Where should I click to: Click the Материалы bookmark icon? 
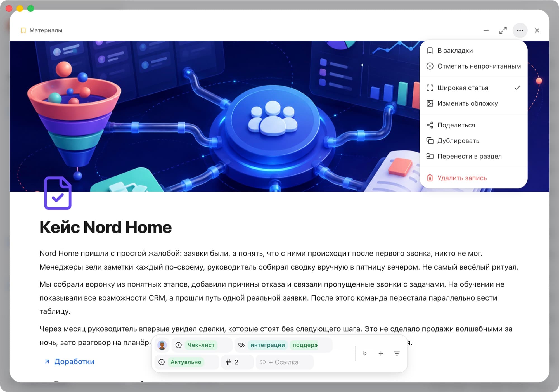[x=23, y=30]
